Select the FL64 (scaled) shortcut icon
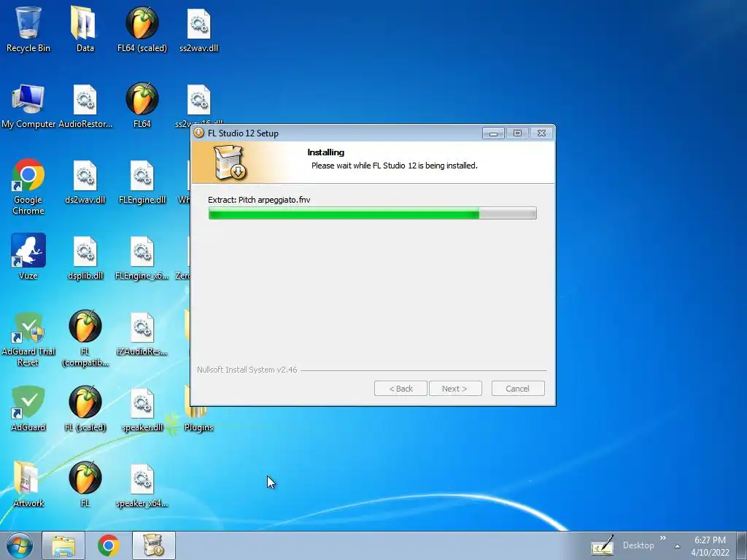This screenshot has width=747, height=560. point(142,28)
